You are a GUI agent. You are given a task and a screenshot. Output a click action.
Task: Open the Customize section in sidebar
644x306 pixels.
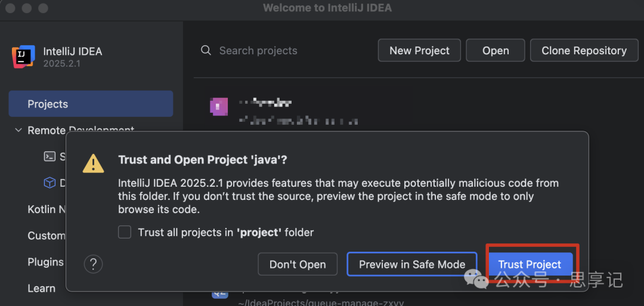[47, 236]
